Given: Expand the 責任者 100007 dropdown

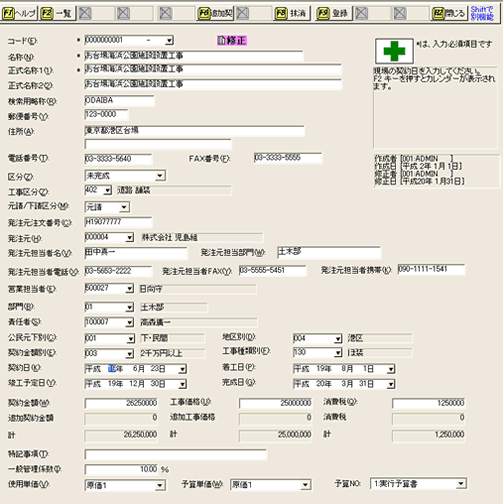Looking at the screenshot, I should point(129,323).
